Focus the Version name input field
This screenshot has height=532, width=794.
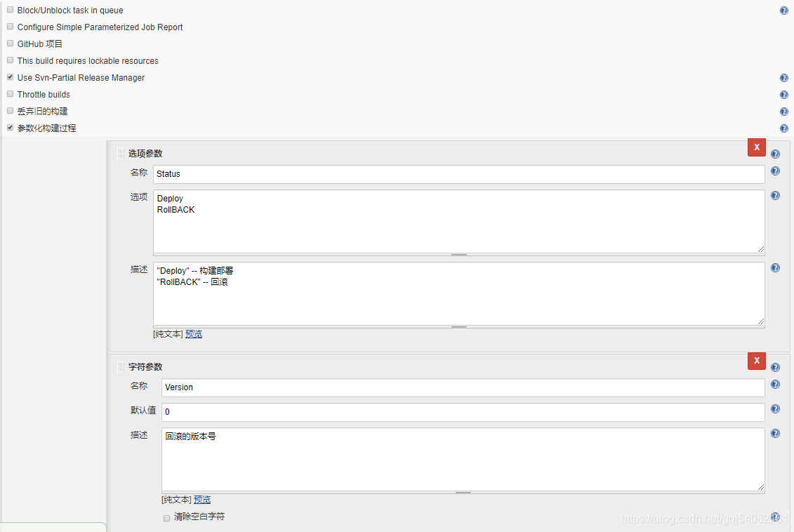(x=463, y=387)
